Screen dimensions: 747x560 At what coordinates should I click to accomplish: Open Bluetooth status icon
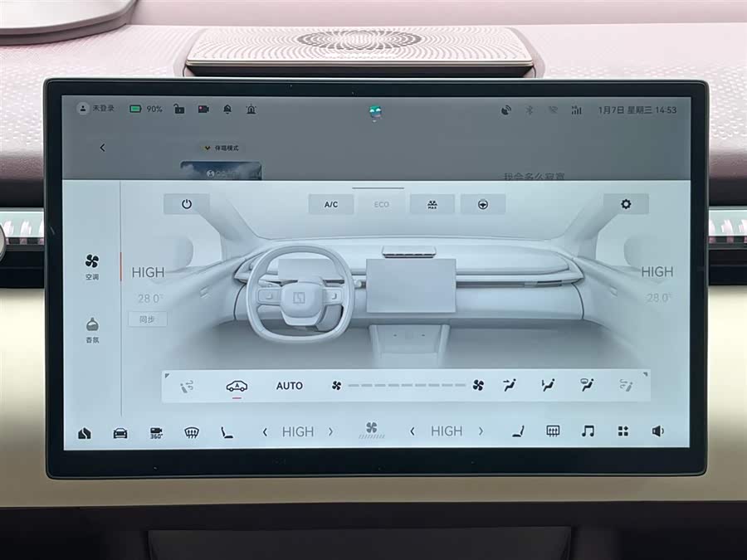click(529, 110)
